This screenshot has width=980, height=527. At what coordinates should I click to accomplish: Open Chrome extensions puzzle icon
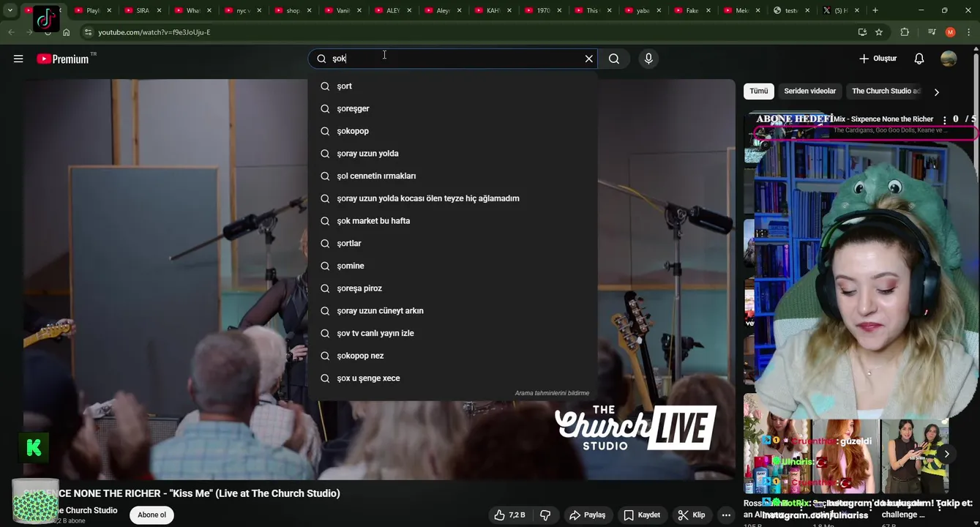coord(905,32)
